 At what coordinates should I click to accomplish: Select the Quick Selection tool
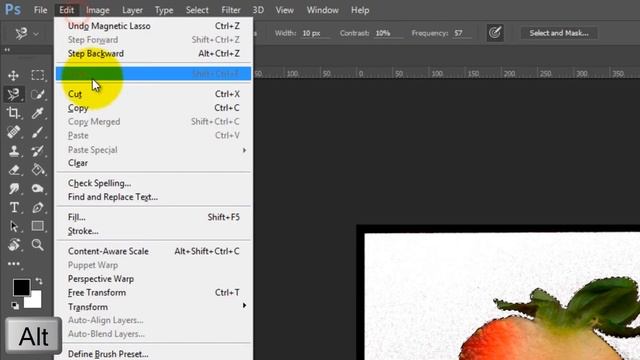click(38, 94)
